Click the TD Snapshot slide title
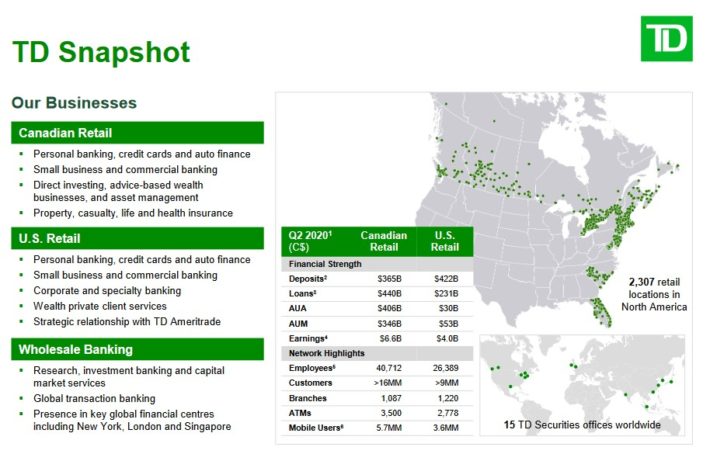This screenshot has height=454, width=710. tap(100, 51)
